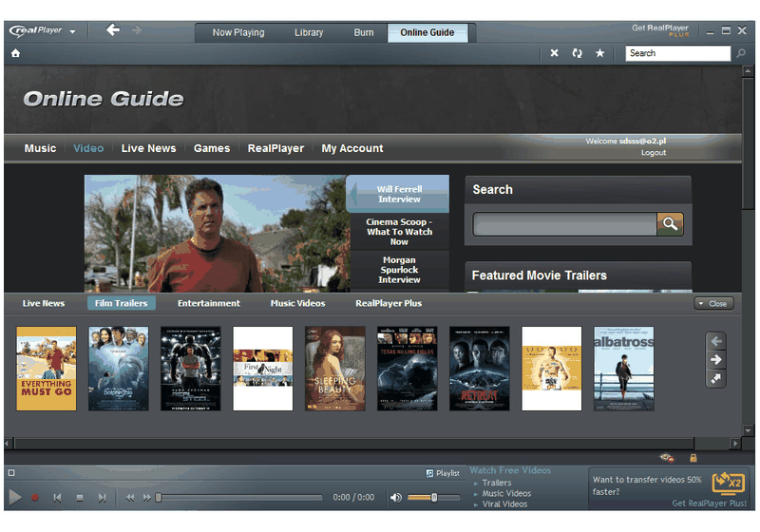Click the status icon left of padlock
760x532 pixels.
[667, 457]
